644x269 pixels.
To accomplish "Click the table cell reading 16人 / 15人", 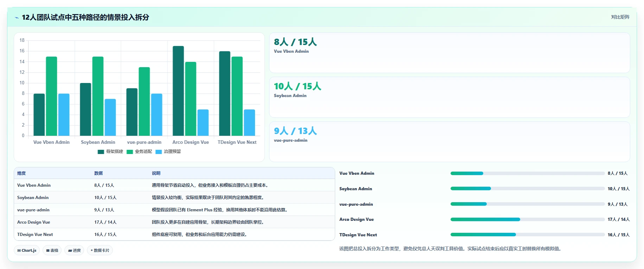I will pyautogui.click(x=105, y=235).
